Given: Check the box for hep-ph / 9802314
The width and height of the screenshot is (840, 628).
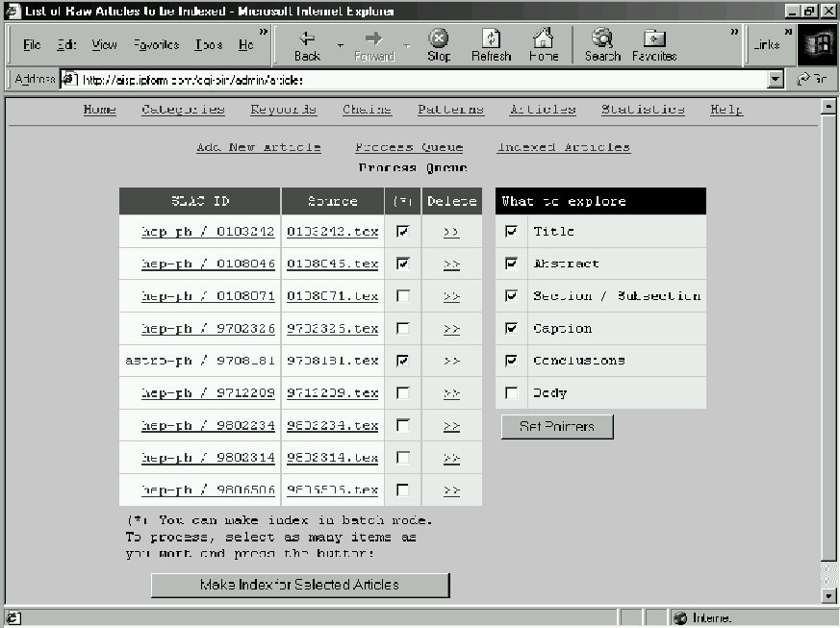Looking at the screenshot, I should point(403,458).
